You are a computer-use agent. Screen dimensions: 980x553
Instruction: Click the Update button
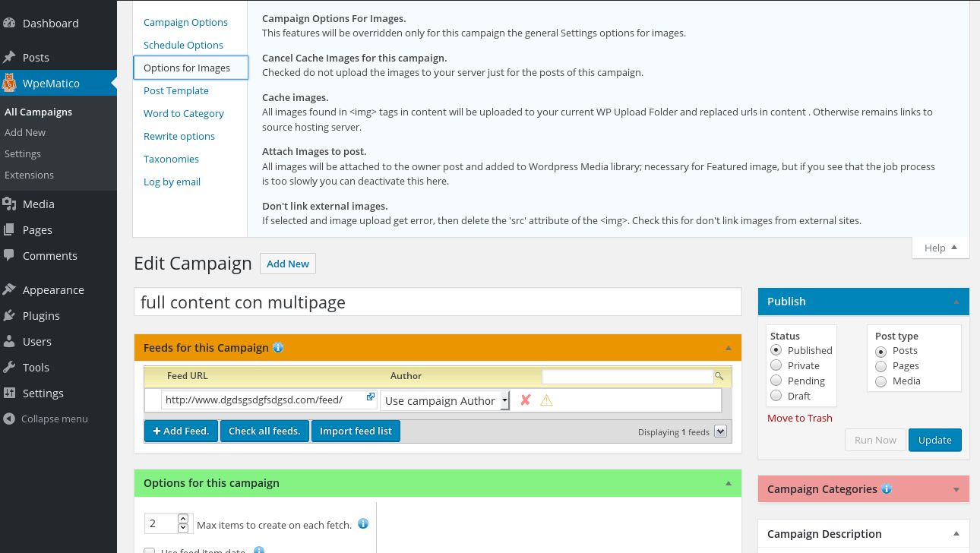coord(934,440)
